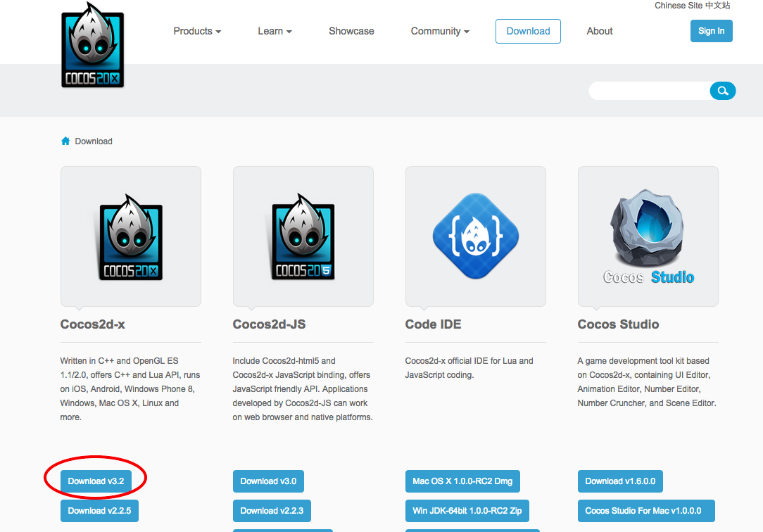The image size is (763, 532).
Task: Open the Download nav tab
Action: coord(528,31)
